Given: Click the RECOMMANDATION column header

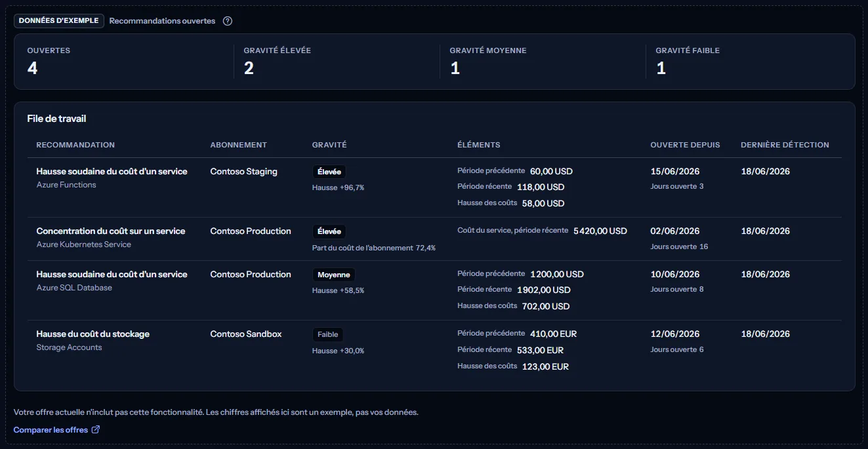Looking at the screenshot, I should [75, 145].
